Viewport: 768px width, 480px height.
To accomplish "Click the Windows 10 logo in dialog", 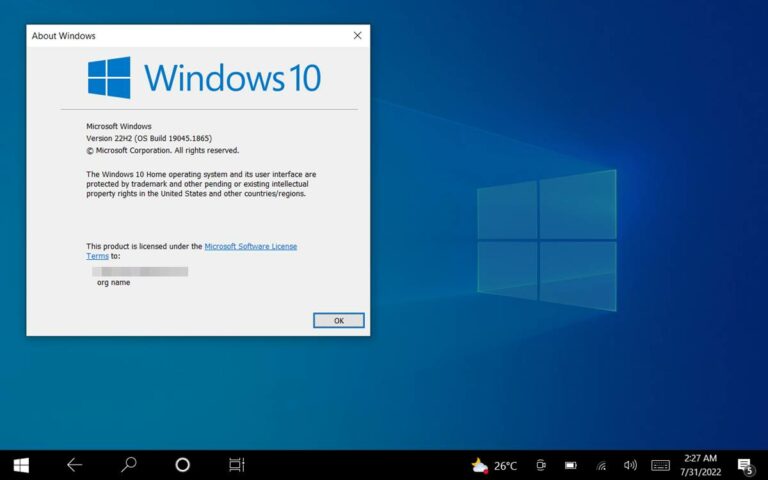I will click(x=204, y=77).
